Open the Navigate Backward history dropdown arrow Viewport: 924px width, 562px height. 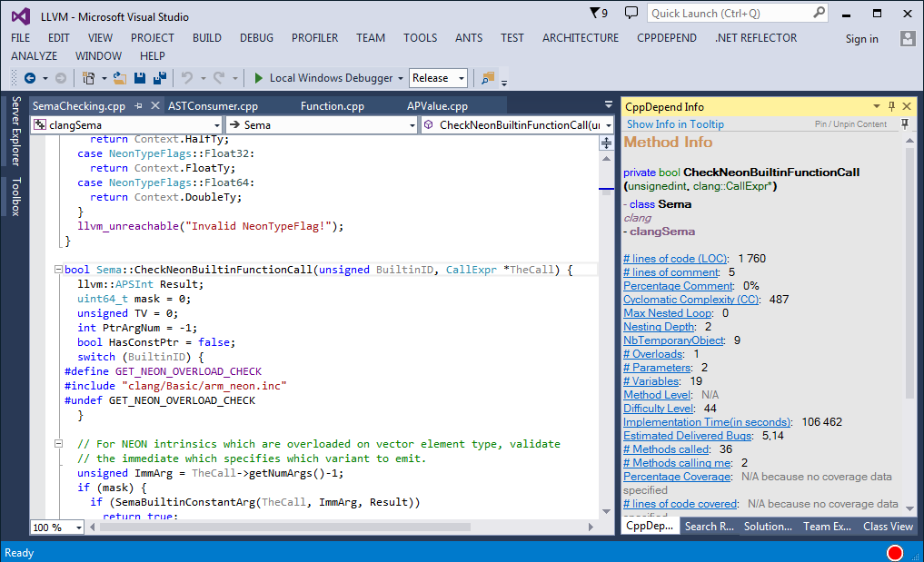45,78
